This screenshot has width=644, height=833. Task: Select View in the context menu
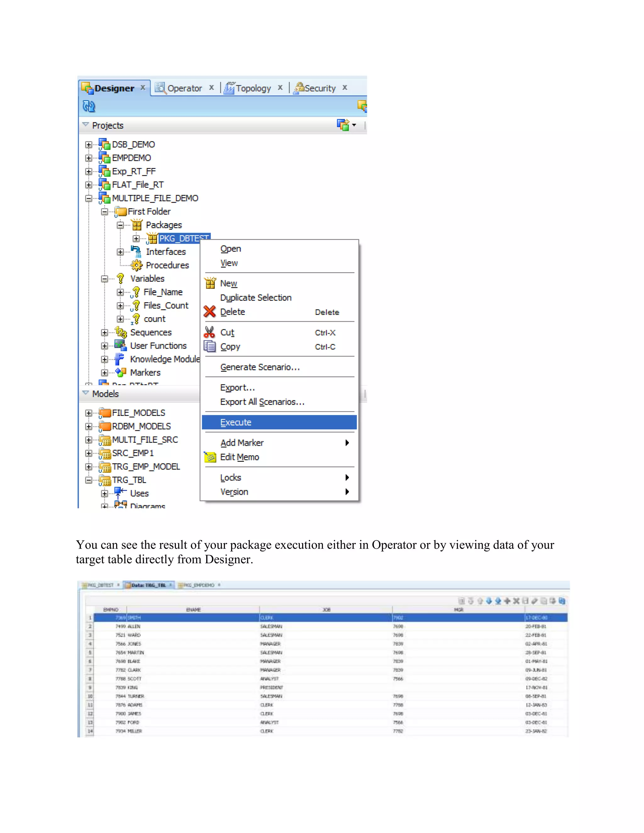(279, 263)
